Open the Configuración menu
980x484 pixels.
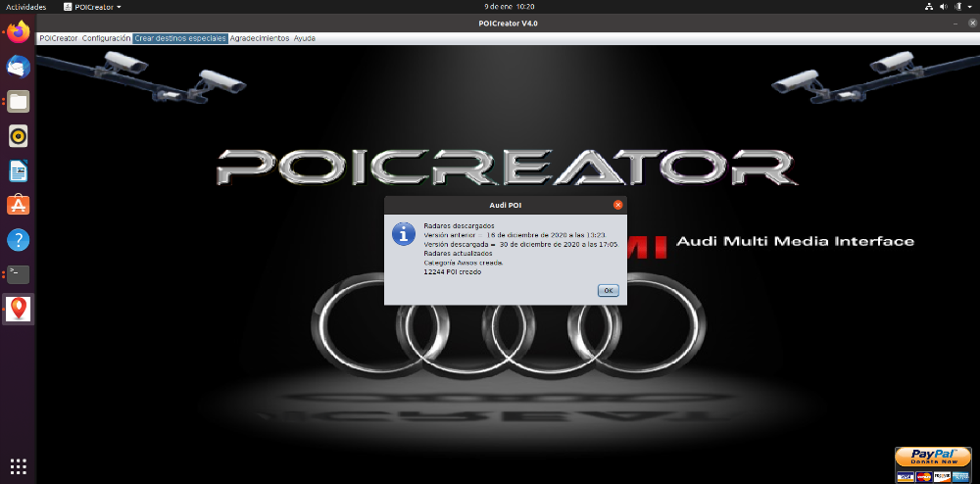tap(107, 38)
